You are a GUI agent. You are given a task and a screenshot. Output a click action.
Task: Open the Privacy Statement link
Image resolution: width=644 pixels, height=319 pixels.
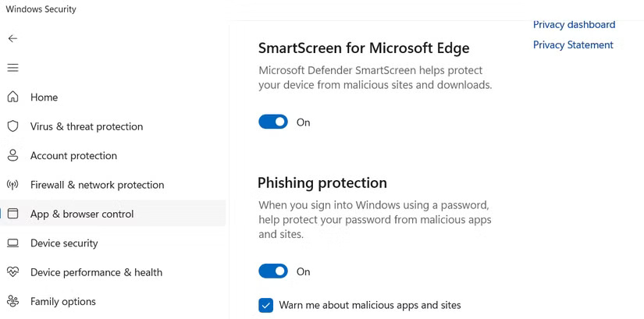(x=573, y=45)
